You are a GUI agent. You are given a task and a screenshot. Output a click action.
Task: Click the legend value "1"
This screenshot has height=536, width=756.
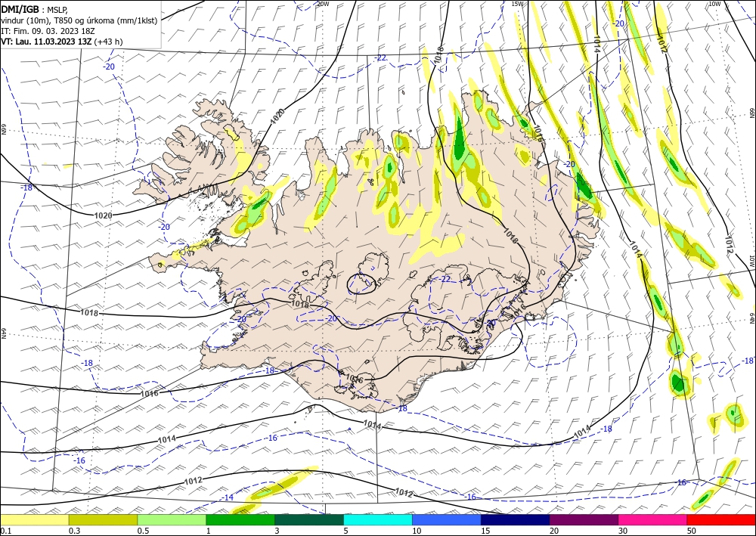click(209, 531)
